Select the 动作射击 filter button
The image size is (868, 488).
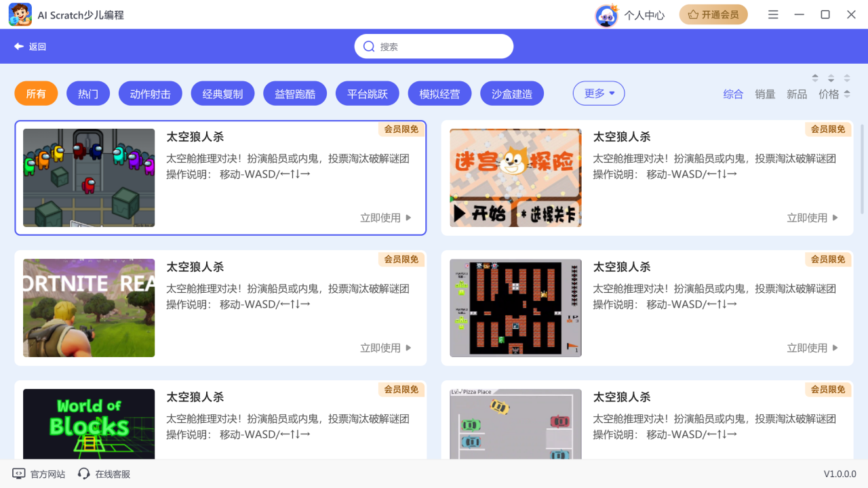pyautogui.click(x=150, y=93)
